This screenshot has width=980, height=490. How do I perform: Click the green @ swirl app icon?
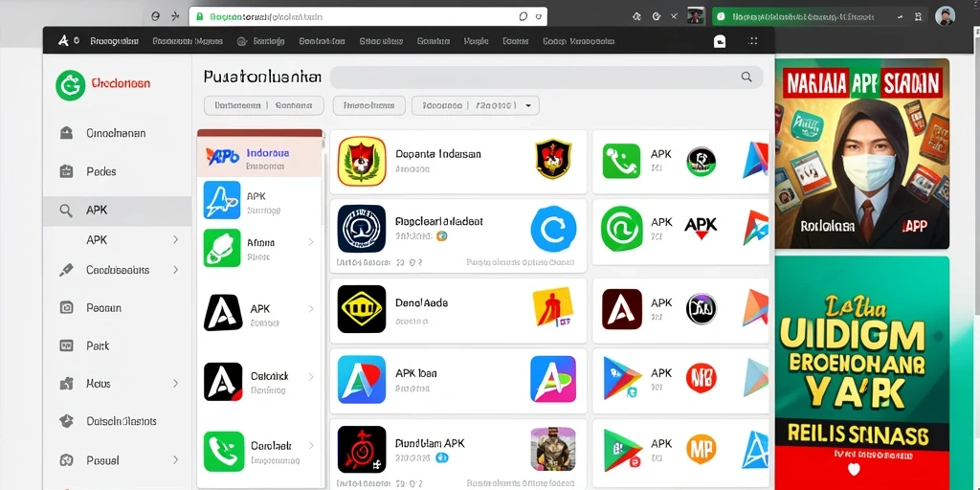point(621,230)
